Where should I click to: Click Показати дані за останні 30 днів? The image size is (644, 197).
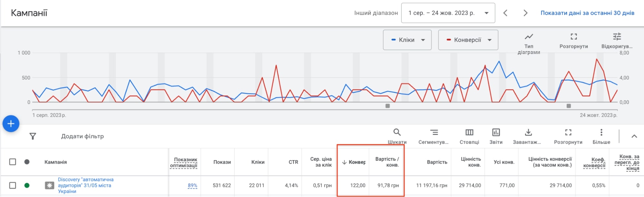[587, 13]
